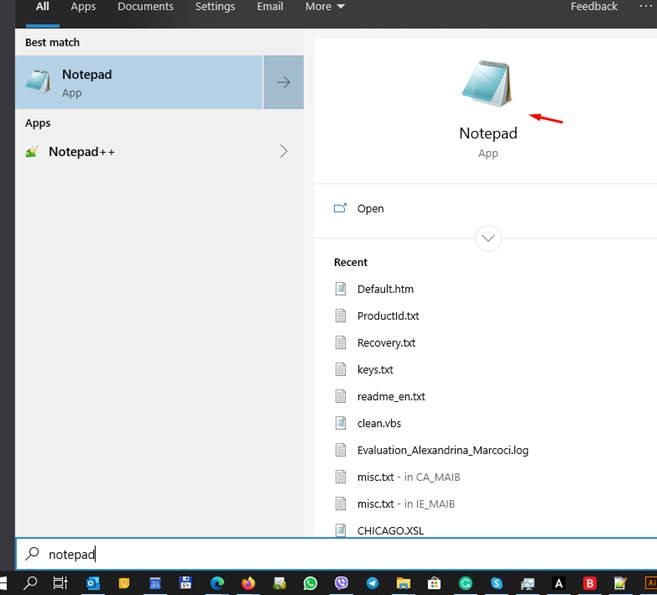Open Microsoft Edge from the taskbar
The image size is (657, 595).
217,583
